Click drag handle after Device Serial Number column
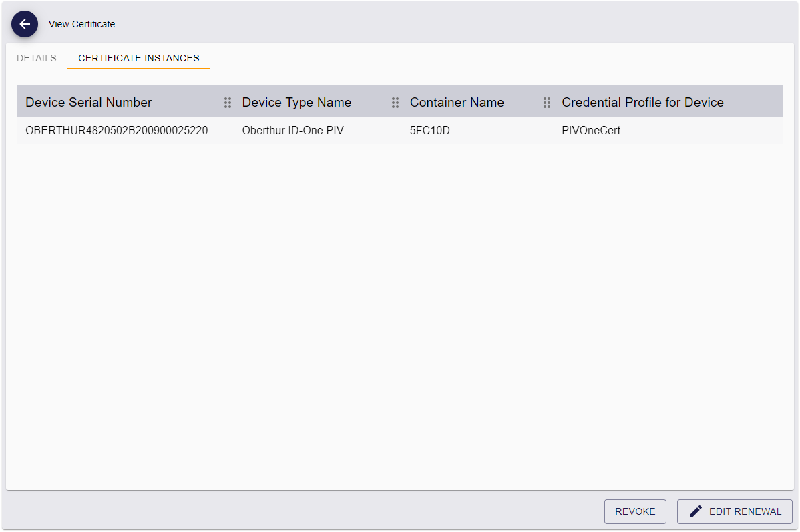 coord(228,103)
